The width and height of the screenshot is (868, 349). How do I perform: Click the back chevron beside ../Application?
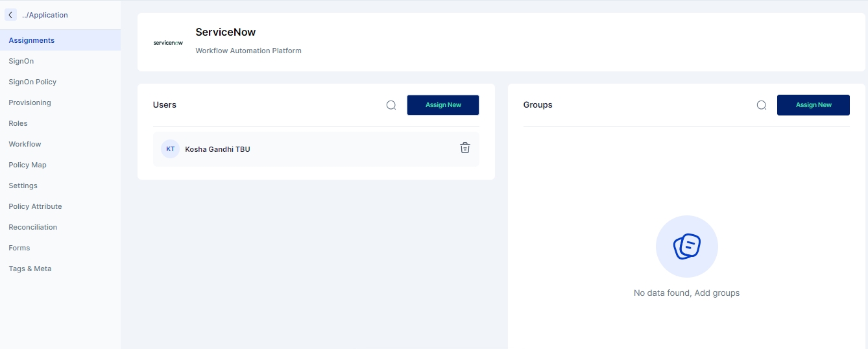click(10, 15)
